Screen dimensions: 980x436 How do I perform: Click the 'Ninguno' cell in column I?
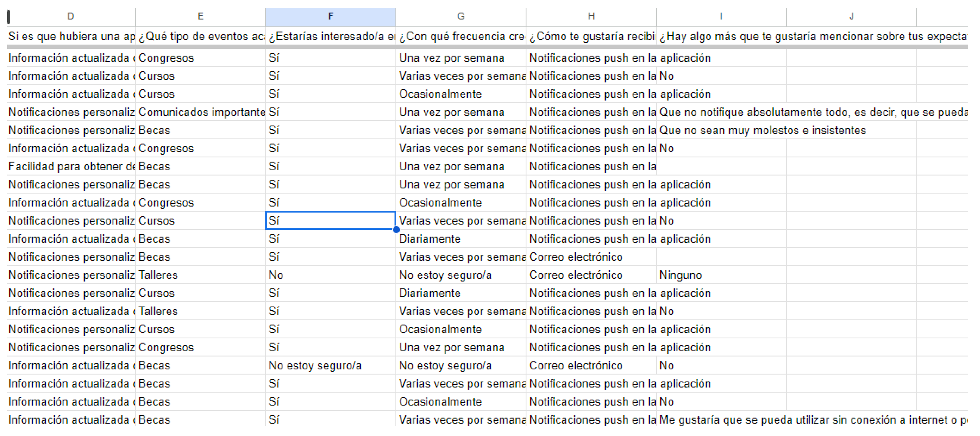point(681,275)
